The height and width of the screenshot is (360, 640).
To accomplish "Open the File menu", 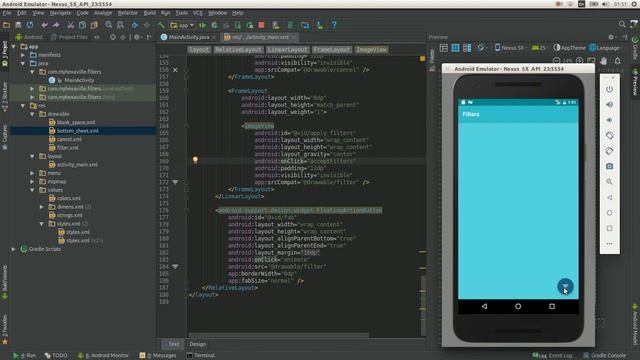I will (x=7, y=13).
